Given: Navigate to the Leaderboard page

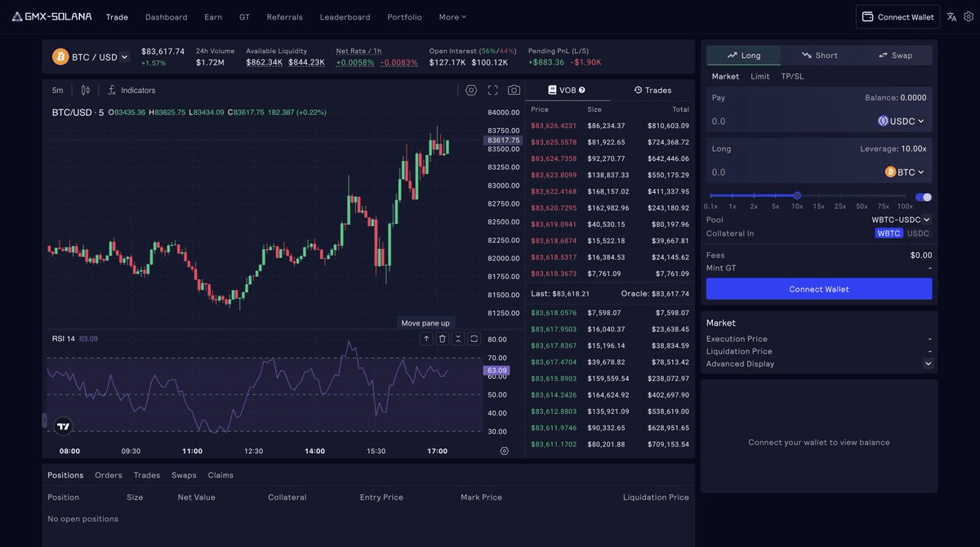Looking at the screenshot, I should 344,16.
